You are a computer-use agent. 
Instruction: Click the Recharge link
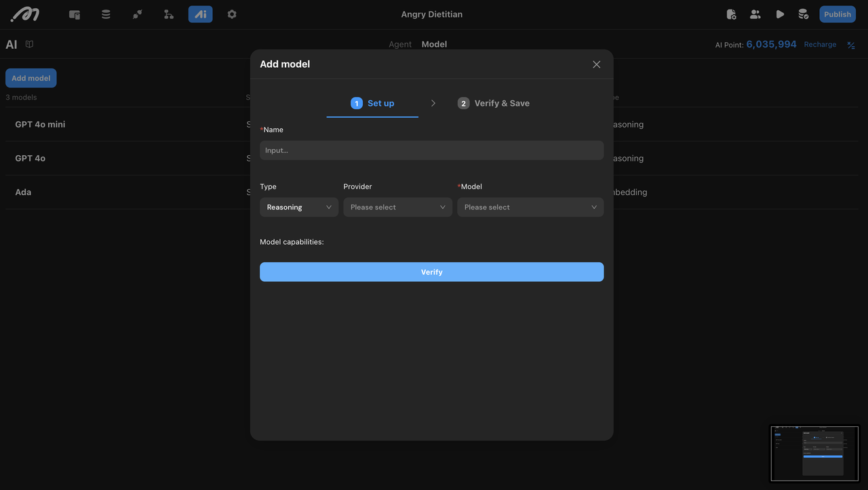point(820,45)
